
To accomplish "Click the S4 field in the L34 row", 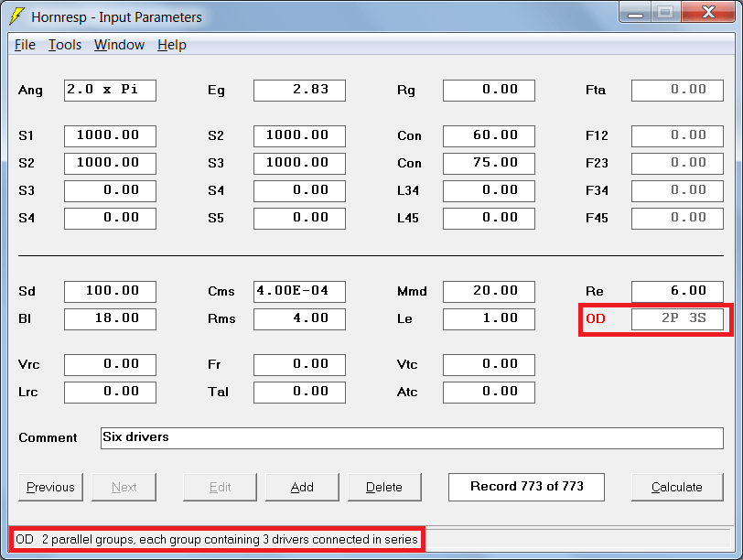I will click(x=299, y=191).
